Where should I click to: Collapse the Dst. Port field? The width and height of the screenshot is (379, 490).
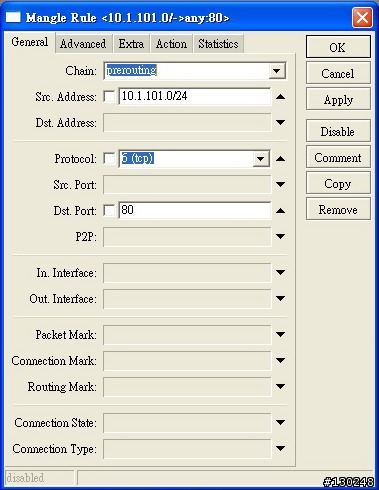(281, 211)
